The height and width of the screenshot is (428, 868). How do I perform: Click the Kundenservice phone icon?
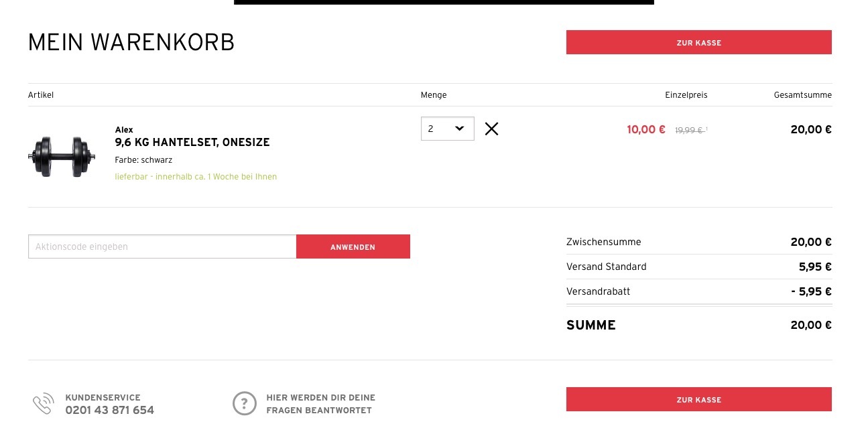pos(43,404)
